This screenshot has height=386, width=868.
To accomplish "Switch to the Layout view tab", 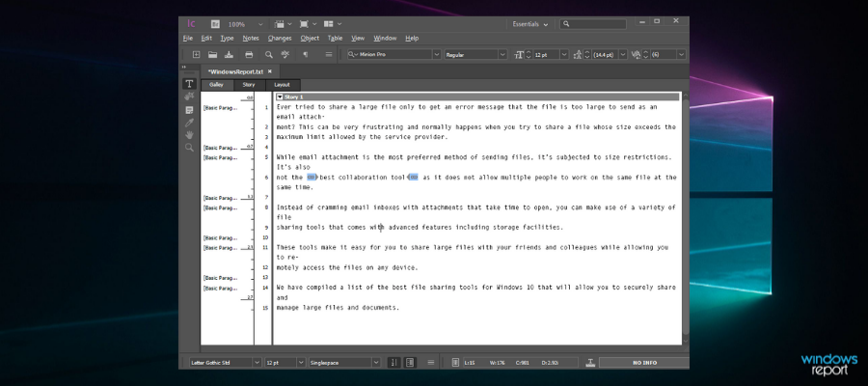I will 282,85.
